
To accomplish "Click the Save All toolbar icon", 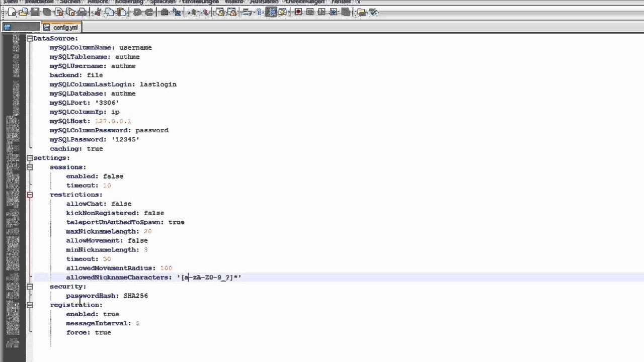I will point(47,12).
